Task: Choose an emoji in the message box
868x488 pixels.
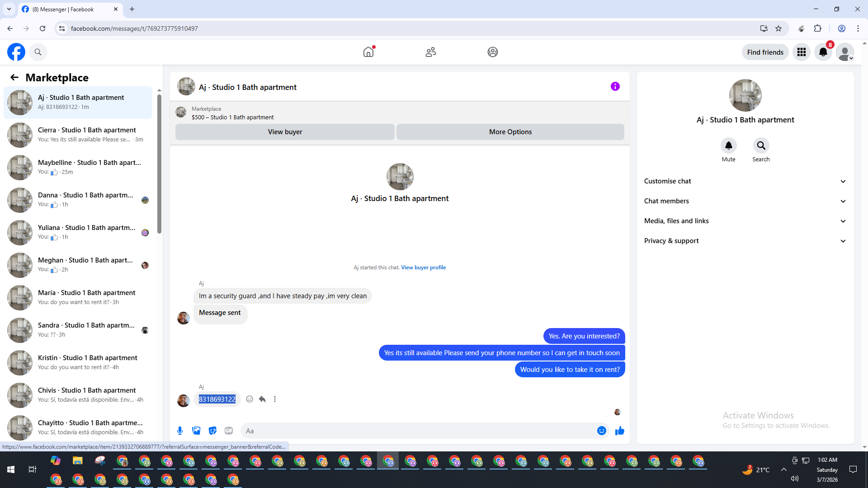Action: [x=601, y=431]
